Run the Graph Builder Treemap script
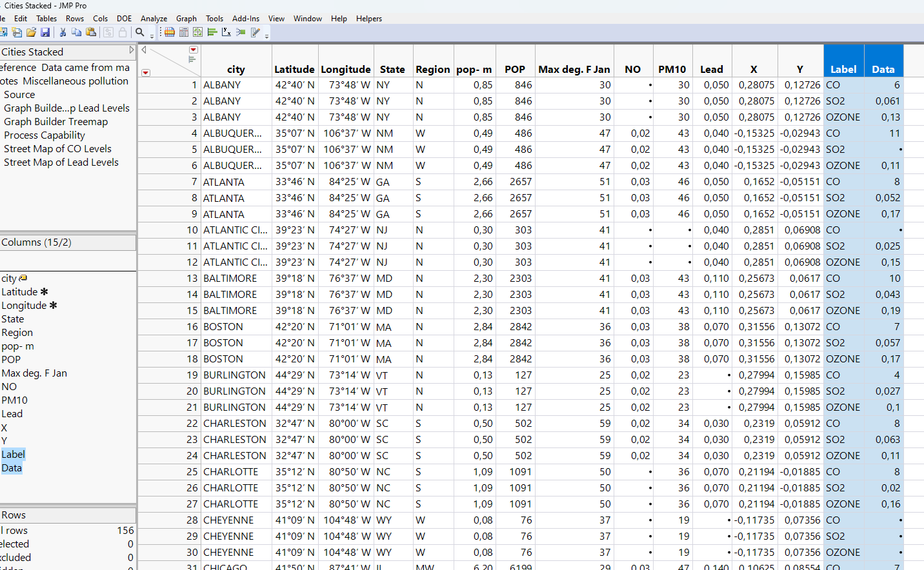 pos(57,121)
